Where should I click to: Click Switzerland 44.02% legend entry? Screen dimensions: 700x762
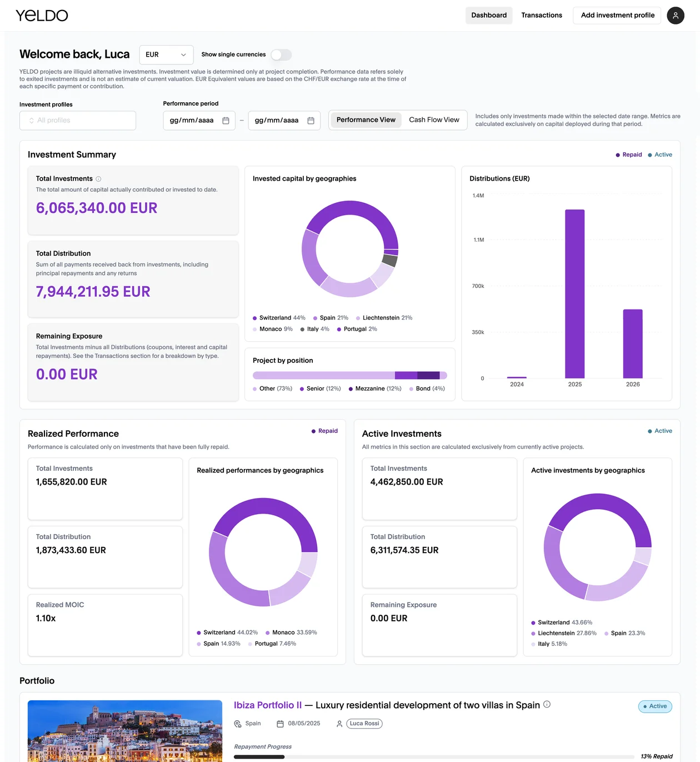point(227,632)
